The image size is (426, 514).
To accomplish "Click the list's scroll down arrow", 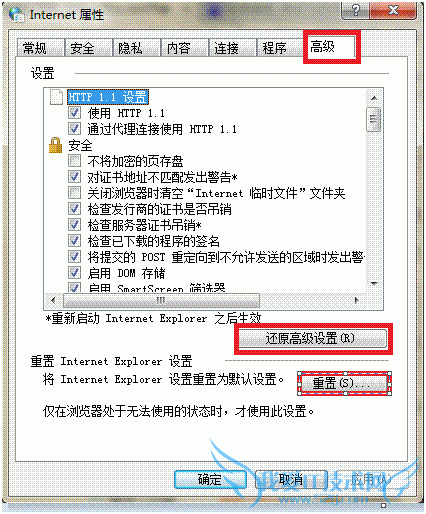I will [x=374, y=284].
